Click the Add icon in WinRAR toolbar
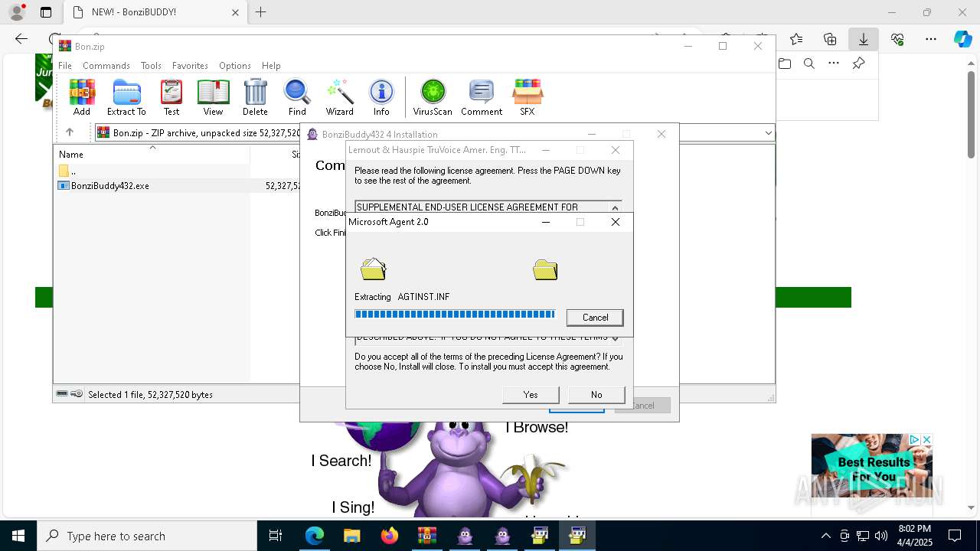The image size is (980, 551). (82, 97)
